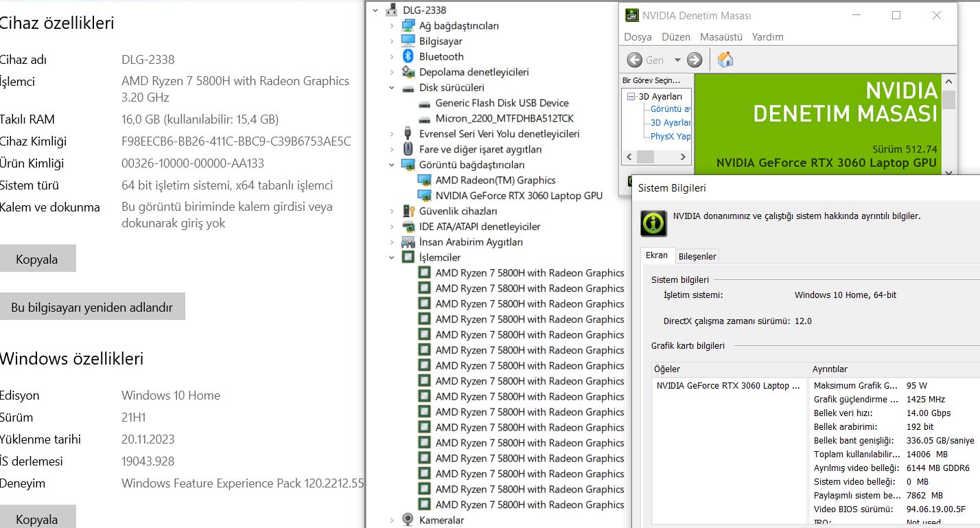Click the AMD Radeon(TM) Graphics adapter icon
This screenshot has height=528, width=980.
[x=424, y=180]
